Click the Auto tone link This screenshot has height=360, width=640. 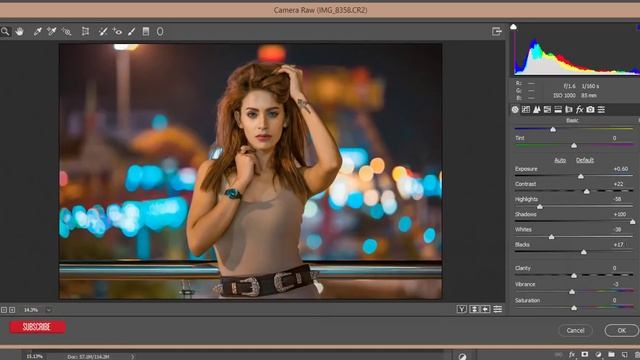pyautogui.click(x=560, y=160)
